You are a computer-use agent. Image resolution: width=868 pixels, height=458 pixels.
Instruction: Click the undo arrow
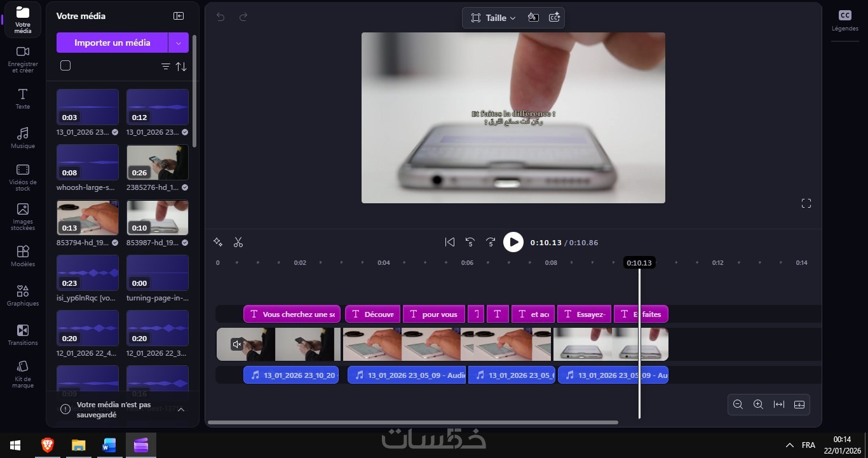[220, 17]
